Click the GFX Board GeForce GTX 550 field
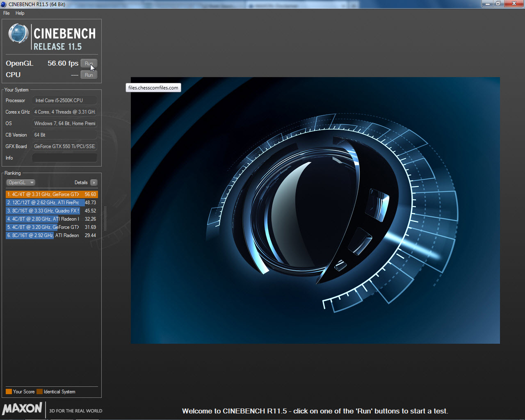This screenshot has height=420, width=525. (x=65, y=146)
